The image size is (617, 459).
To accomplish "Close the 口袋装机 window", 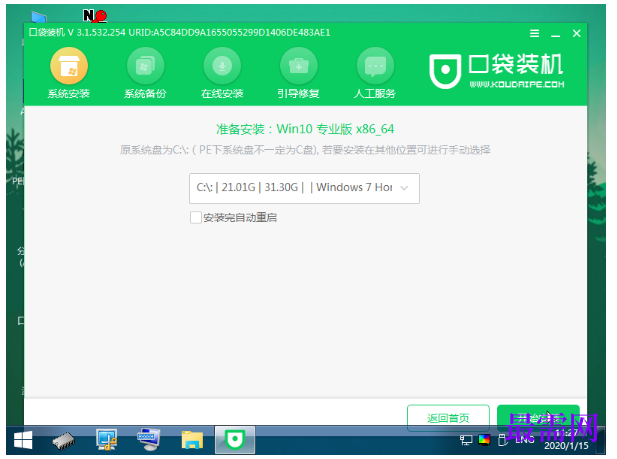I will [x=576, y=33].
